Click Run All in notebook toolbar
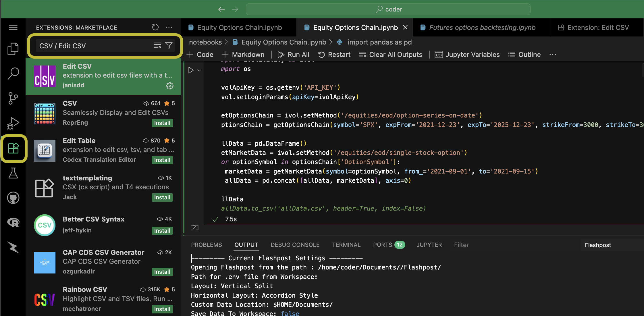644x316 pixels. [293, 55]
